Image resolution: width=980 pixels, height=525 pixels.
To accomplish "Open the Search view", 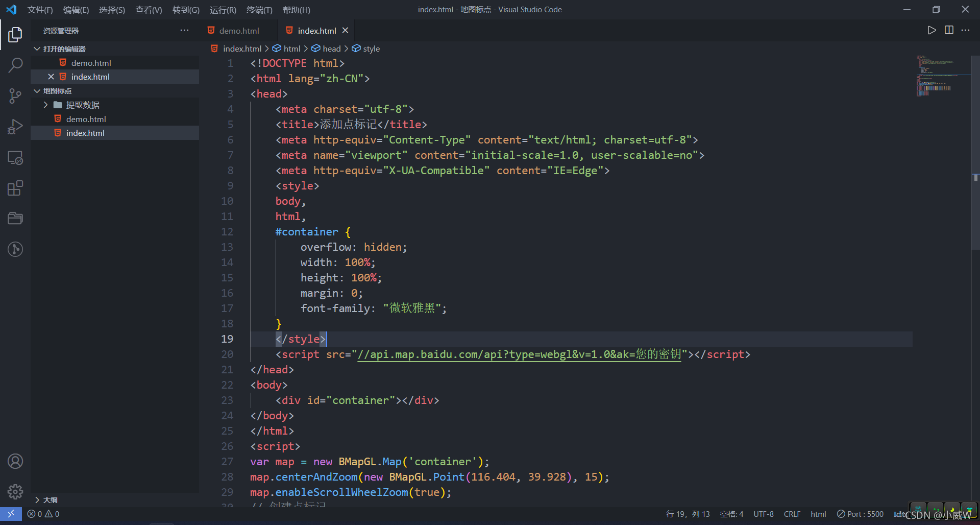I will [x=15, y=65].
